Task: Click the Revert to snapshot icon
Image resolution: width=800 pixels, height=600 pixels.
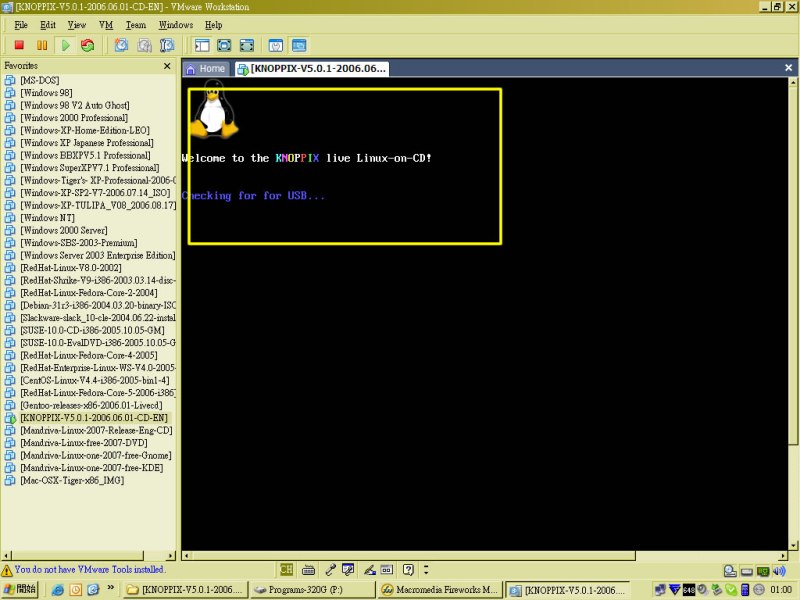Action: [x=144, y=45]
